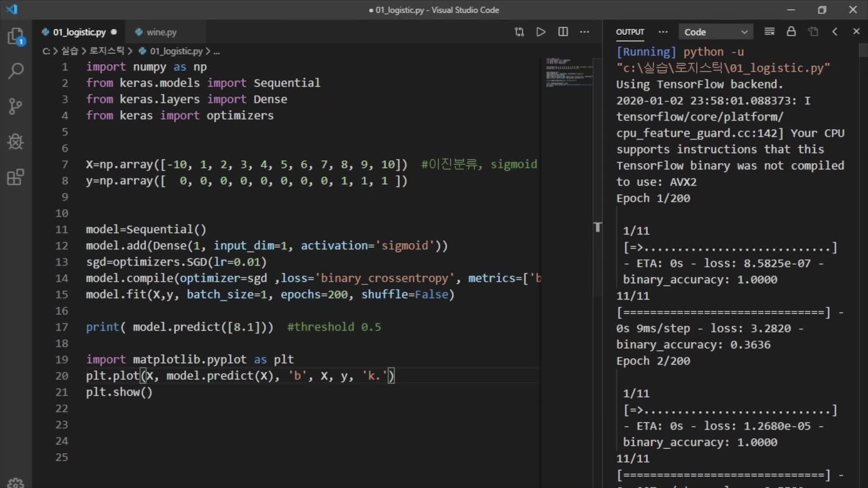Click the '#threshold 0.5' comment

(x=334, y=327)
